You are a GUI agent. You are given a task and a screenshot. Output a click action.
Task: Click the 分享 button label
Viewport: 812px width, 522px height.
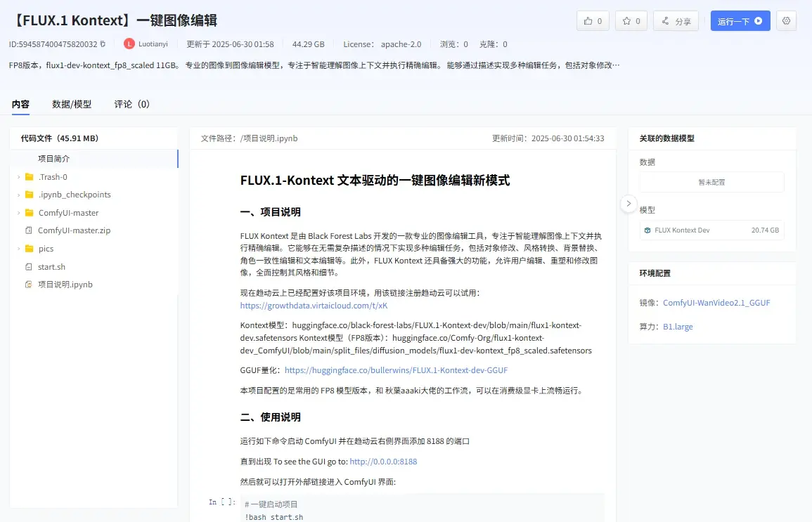click(683, 21)
